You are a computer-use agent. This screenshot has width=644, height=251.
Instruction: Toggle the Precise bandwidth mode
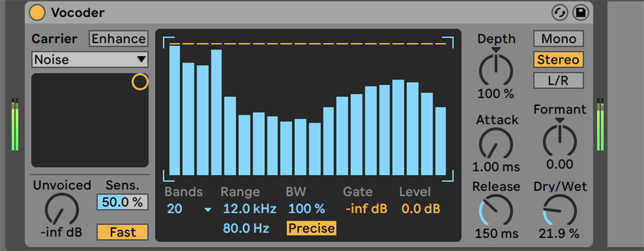click(x=311, y=228)
